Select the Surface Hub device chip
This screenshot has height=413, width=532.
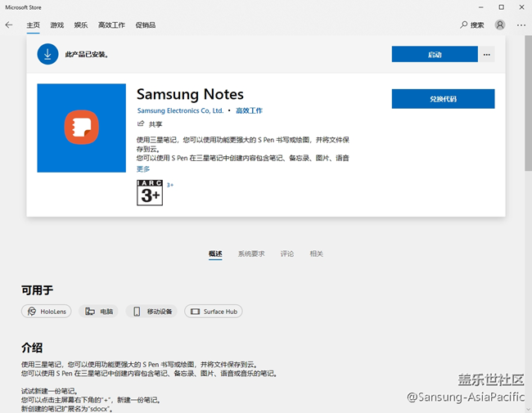[x=213, y=312]
